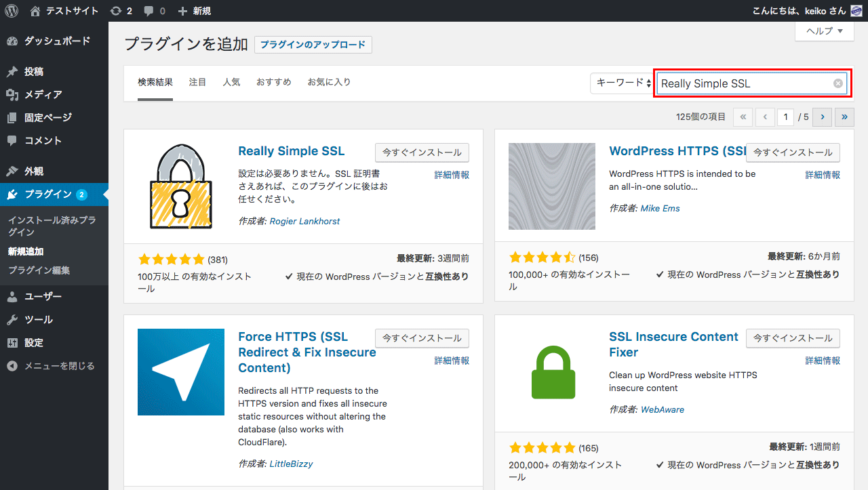
Task: Open the キーワード search type dropdown
Action: click(x=622, y=83)
